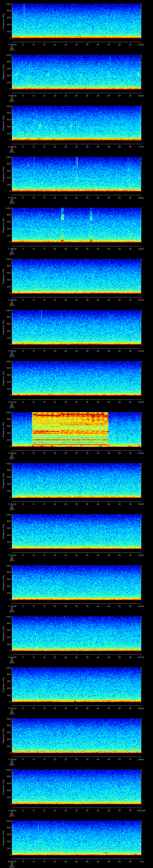153x868 pixels.
Task: Click the '17:53:00' start time label
Action: 12,504
